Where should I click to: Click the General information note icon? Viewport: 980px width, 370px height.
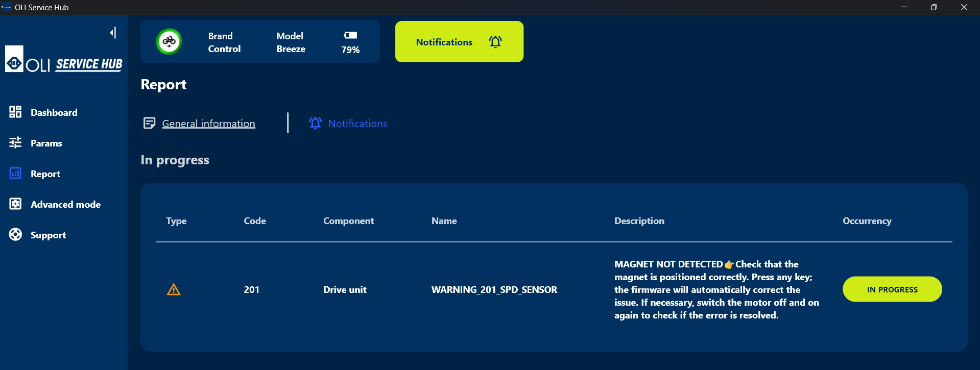coord(149,123)
